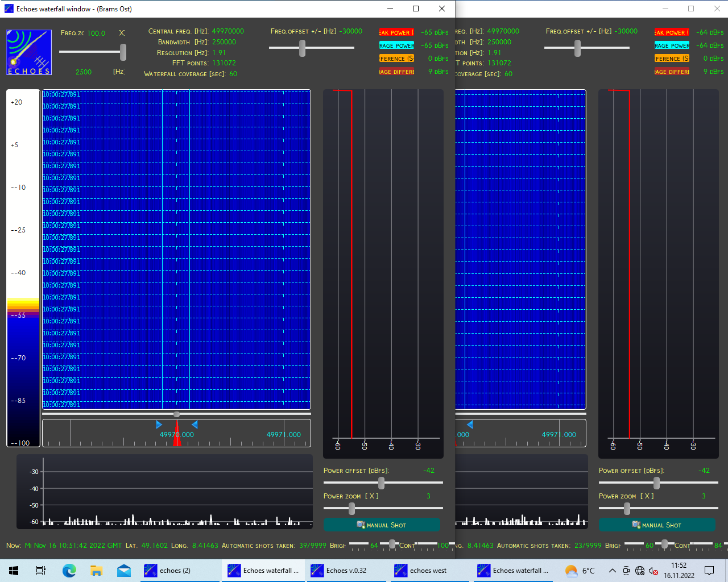This screenshot has height=582, width=728.
Task: Click the left-pointing blue frequency marker arrow
Action: click(195, 425)
